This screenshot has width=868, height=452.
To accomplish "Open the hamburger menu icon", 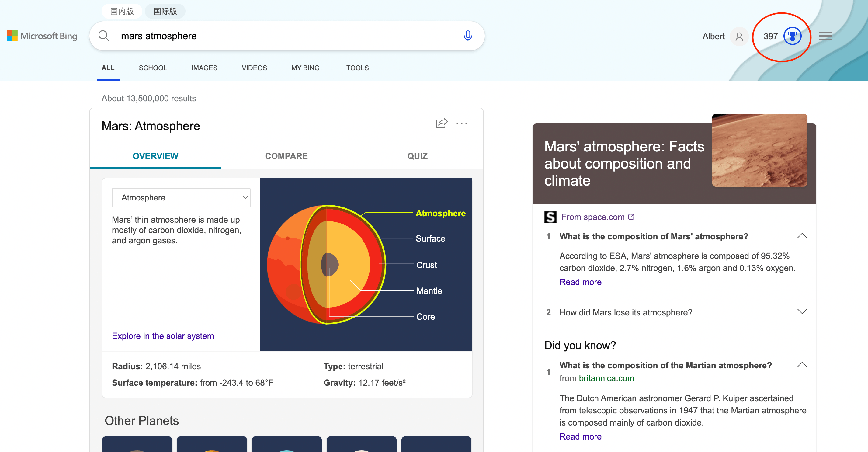I will coord(825,36).
